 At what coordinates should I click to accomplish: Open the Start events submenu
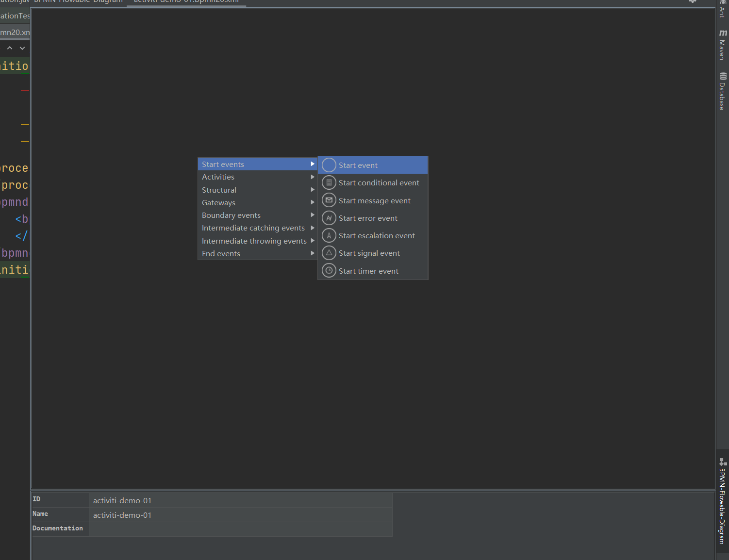click(258, 164)
